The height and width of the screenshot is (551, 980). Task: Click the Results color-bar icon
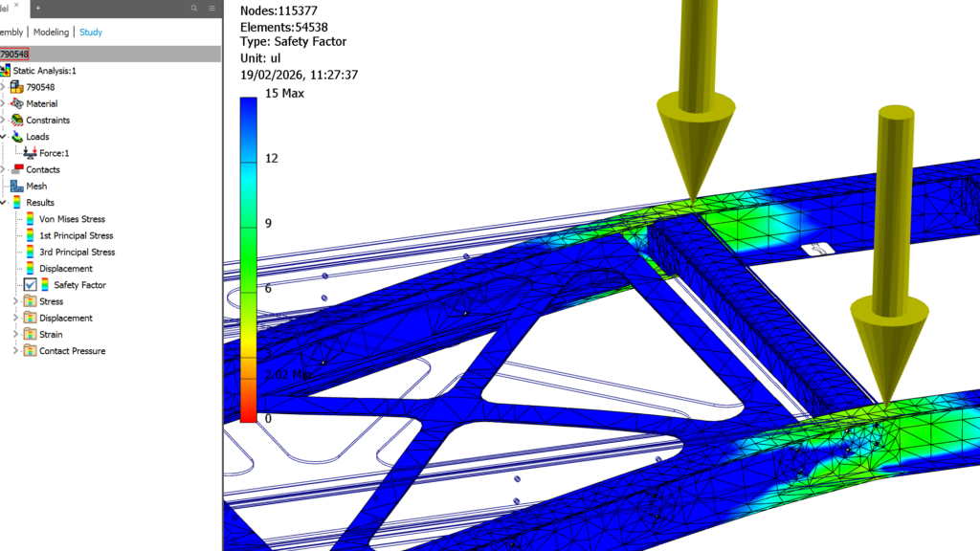[17, 203]
